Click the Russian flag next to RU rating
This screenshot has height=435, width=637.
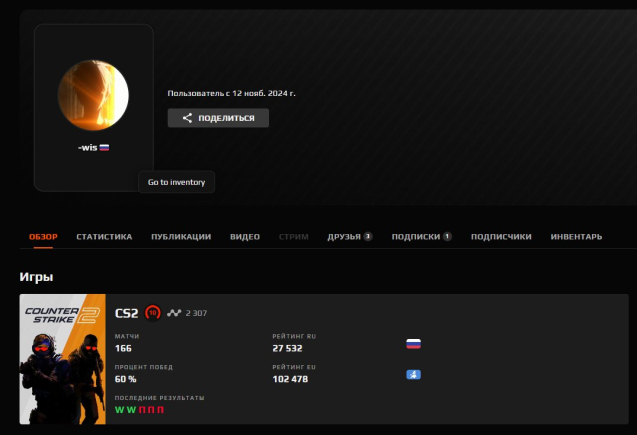(x=413, y=344)
